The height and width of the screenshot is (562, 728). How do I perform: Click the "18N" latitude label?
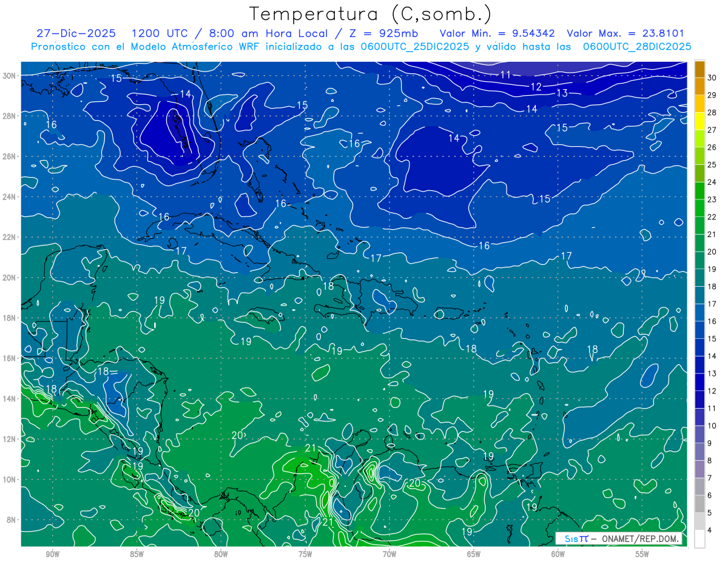click(10, 318)
